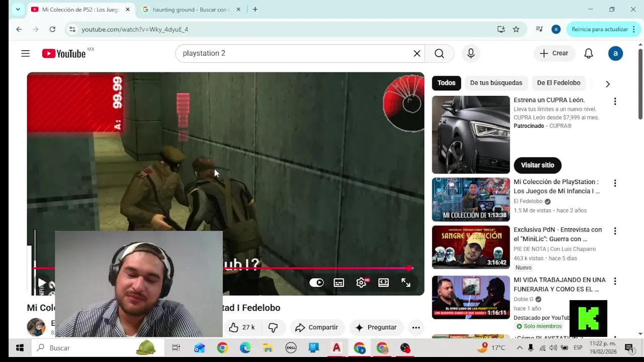Close the haunting ground browser tab

(x=238, y=10)
